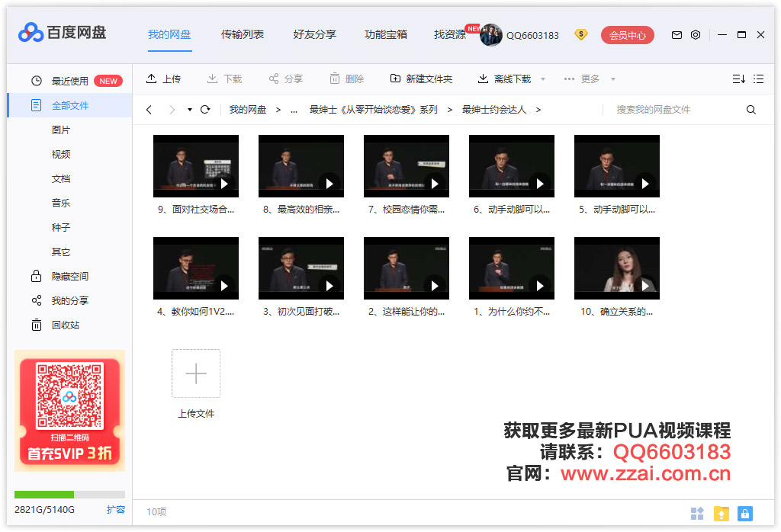This screenshot has height=532, width=781.
Task: Filter by 视频 category
Action: pos(61,154)
